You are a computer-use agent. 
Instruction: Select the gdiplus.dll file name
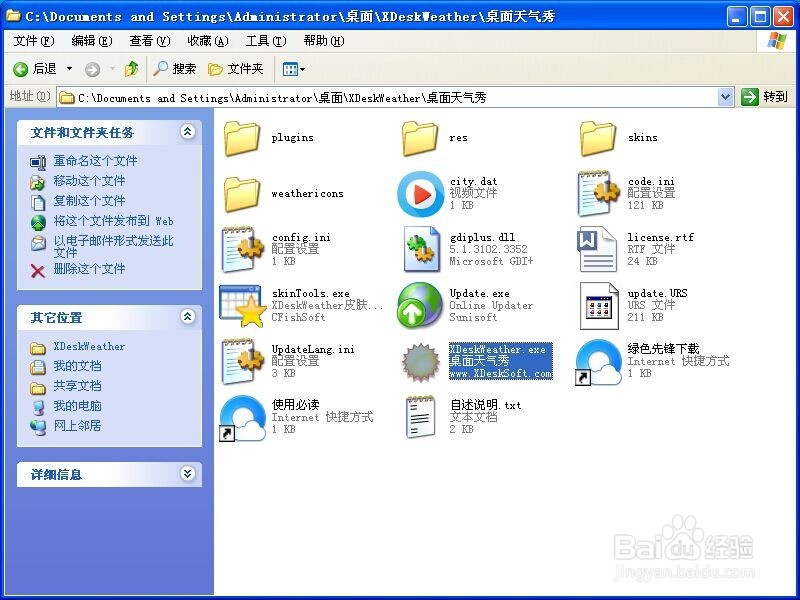point(482,237)
